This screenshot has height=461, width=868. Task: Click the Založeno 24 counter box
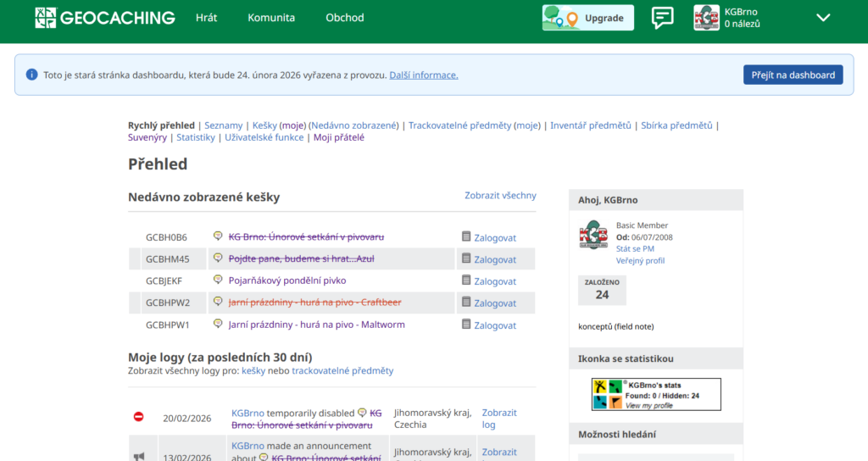[603, 290]
